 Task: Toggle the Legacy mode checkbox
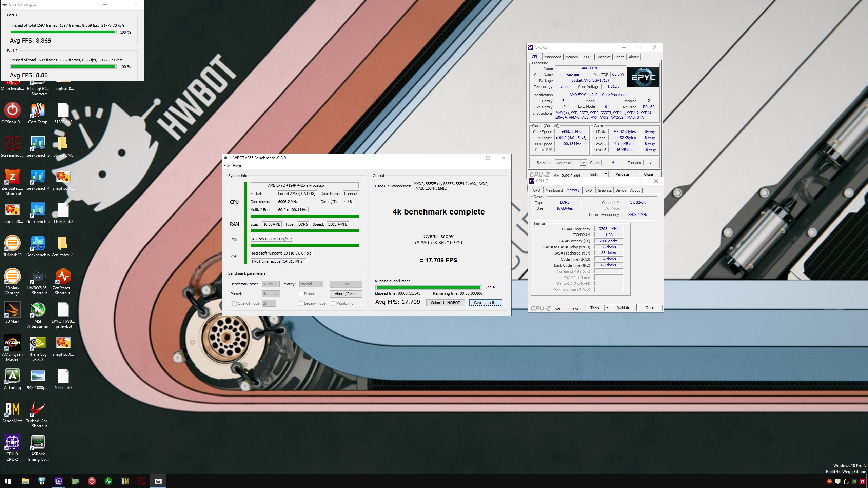[x=301, y=303]
